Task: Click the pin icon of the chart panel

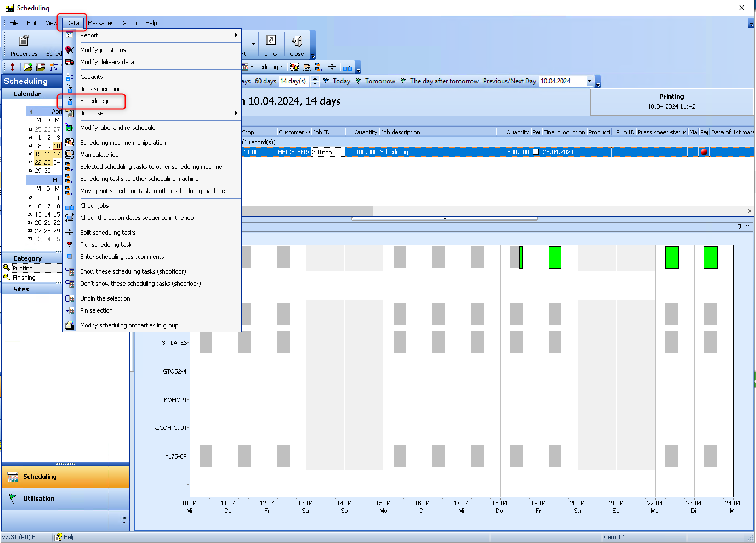Action: (x=739, y=227)
